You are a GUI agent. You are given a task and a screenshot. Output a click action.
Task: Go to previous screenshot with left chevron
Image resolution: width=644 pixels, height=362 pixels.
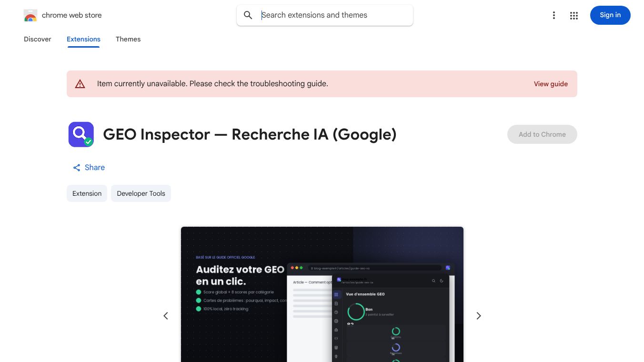tap(166, 316)
